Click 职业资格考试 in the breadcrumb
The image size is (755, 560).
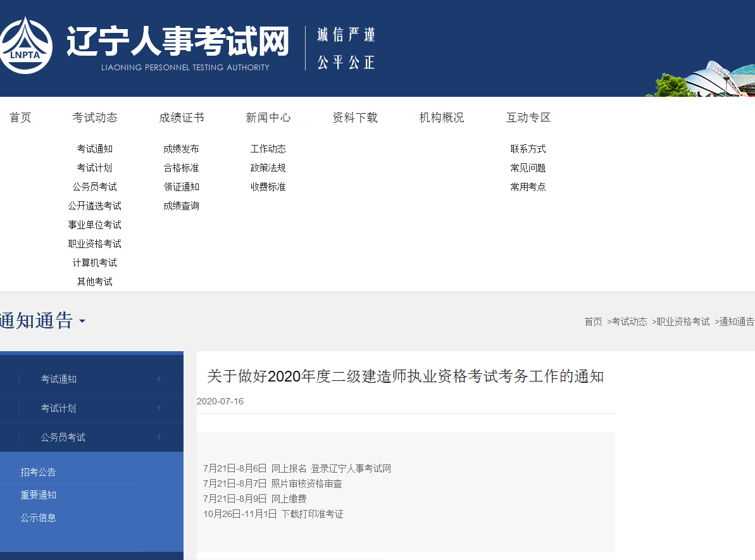click(x=683, y=321)
